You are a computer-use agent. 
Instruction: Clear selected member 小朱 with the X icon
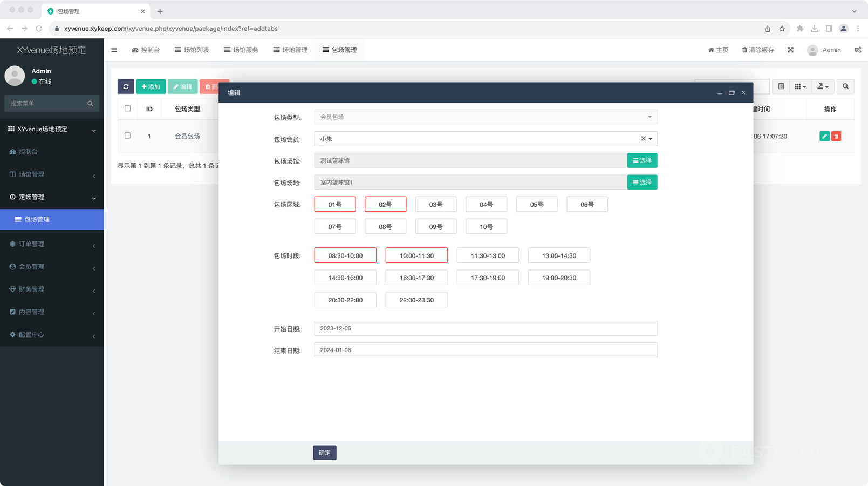coord(643,139)
